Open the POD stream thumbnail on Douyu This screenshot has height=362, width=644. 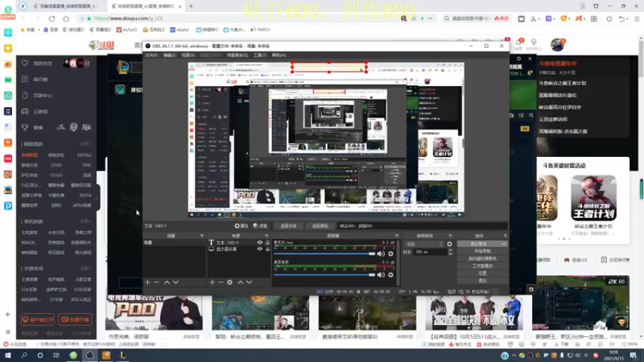coord(154,312)
